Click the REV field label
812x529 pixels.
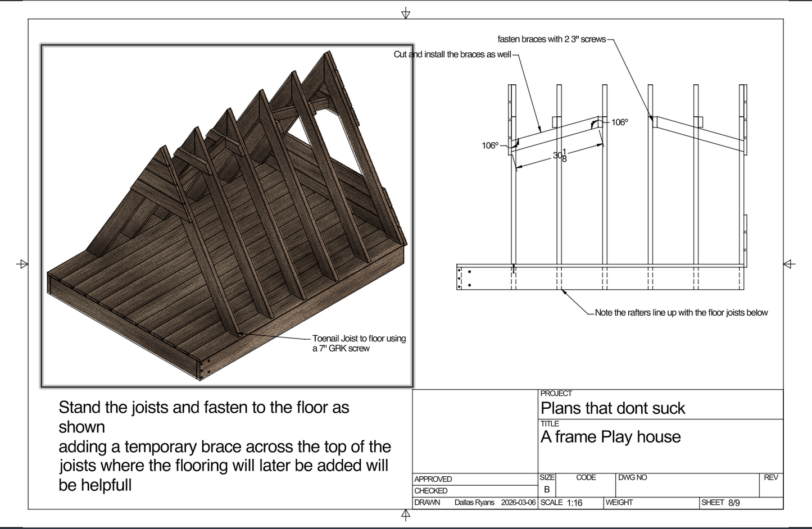click(x=771, y=477)
